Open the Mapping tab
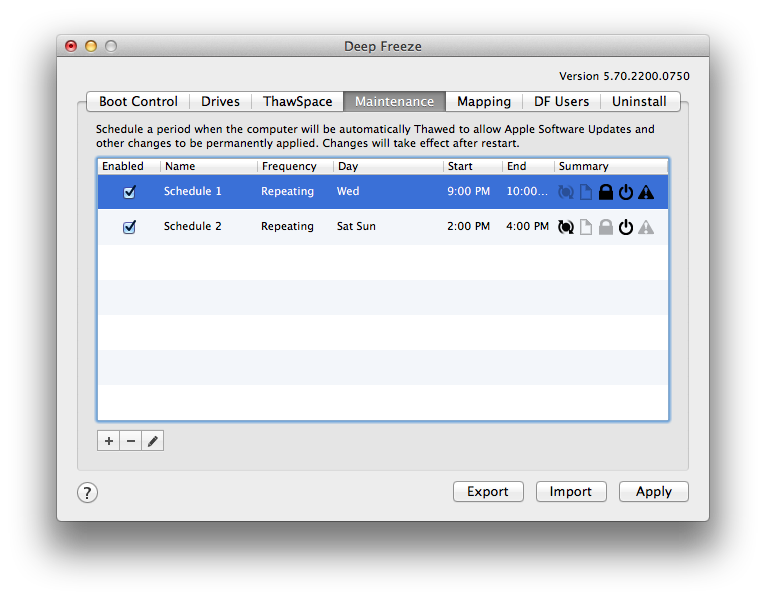The width and height of the screenshot is (766, 600). (x=484, y=102)
